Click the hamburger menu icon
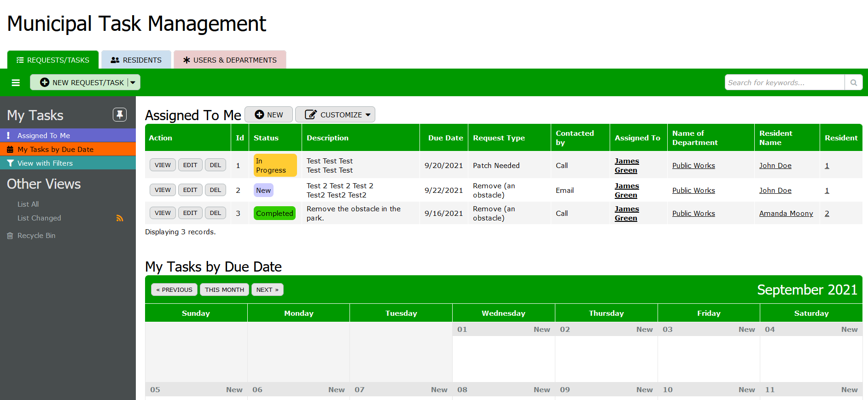 [16, 82]
